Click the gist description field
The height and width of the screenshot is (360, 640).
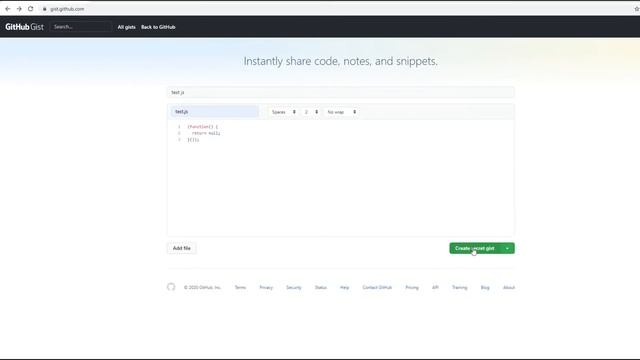coord(341,92)
